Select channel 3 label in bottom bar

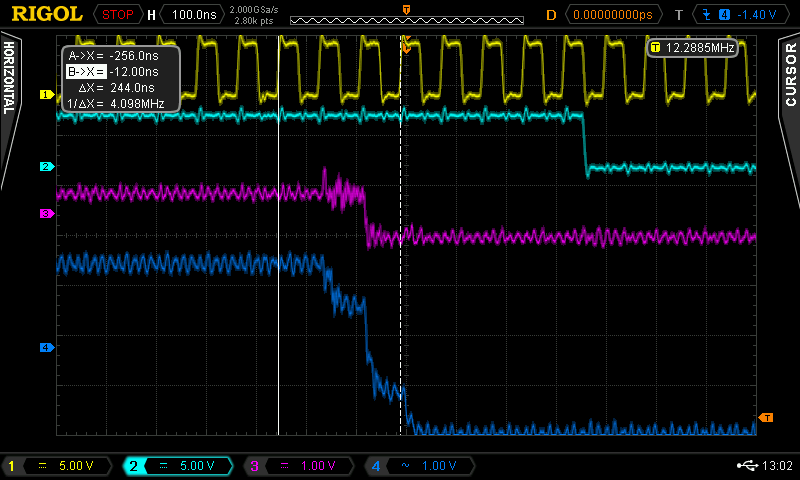point(255,466)
